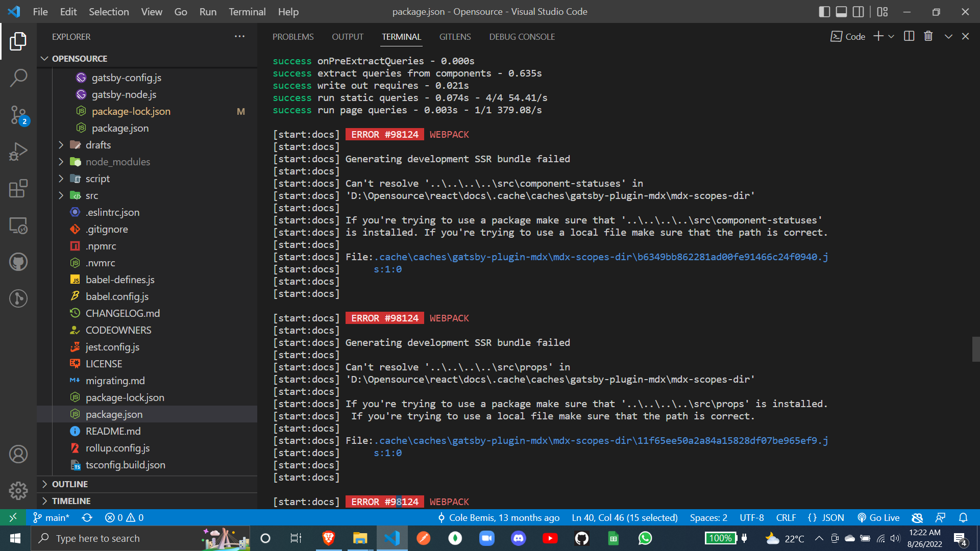
Task: Toggle Secondary Side Bar visibility
Action: tap(859, 12)
